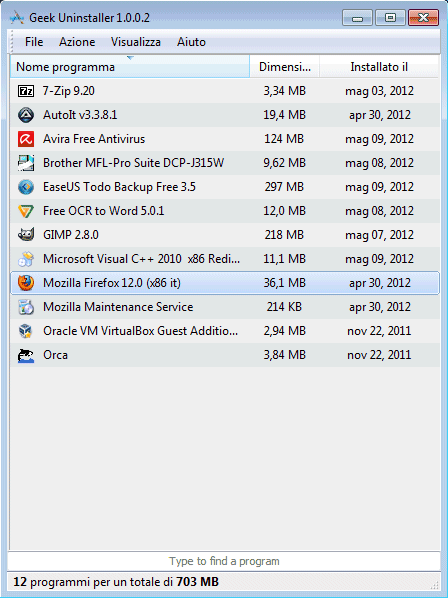Select Microsoft Visual C++ 2010 entry
The width and height of the screenshot is (448, 598).
click(x=225, y=259)
